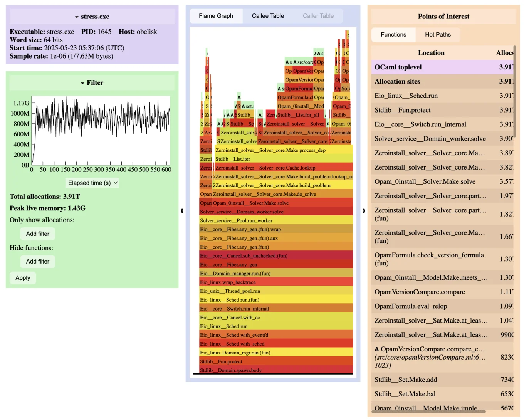
Task: Click Add filter under Hide functions
Action: pos(38,262)
